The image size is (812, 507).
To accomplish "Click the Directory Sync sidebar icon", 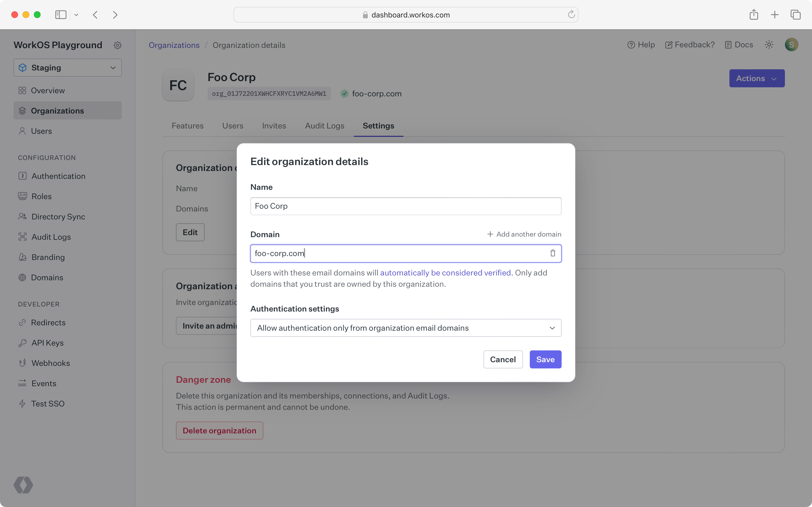I will pyautogui.click(x=22, y=216).
